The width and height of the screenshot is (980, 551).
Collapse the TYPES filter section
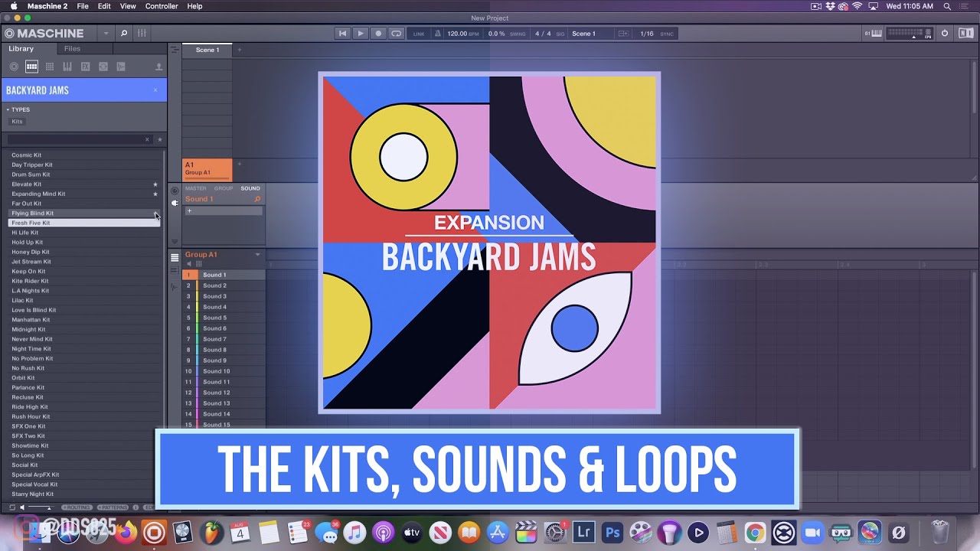[8, 110]
